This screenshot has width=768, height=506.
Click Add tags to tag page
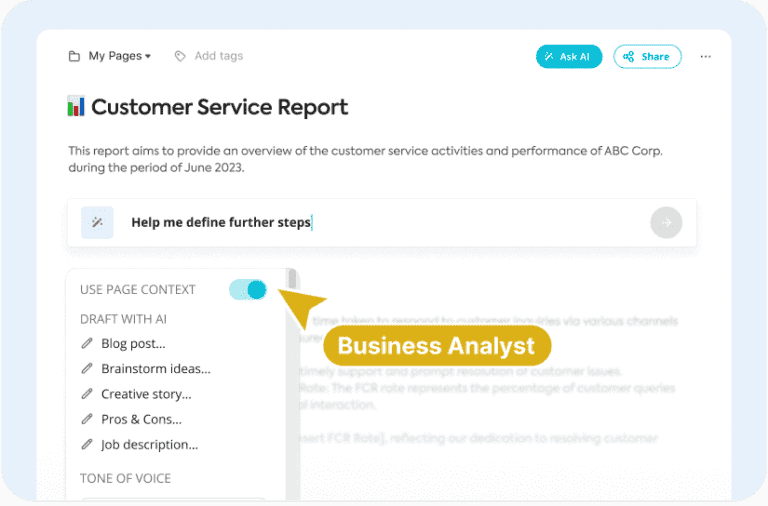pyautogui.click(x=218, y=56)
